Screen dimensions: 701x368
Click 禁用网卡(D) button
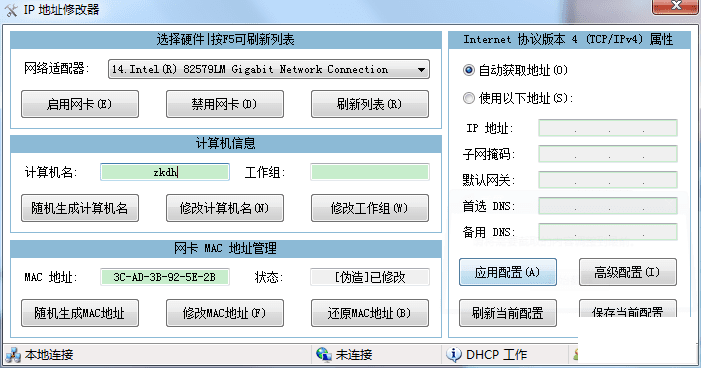coord(225,104)
